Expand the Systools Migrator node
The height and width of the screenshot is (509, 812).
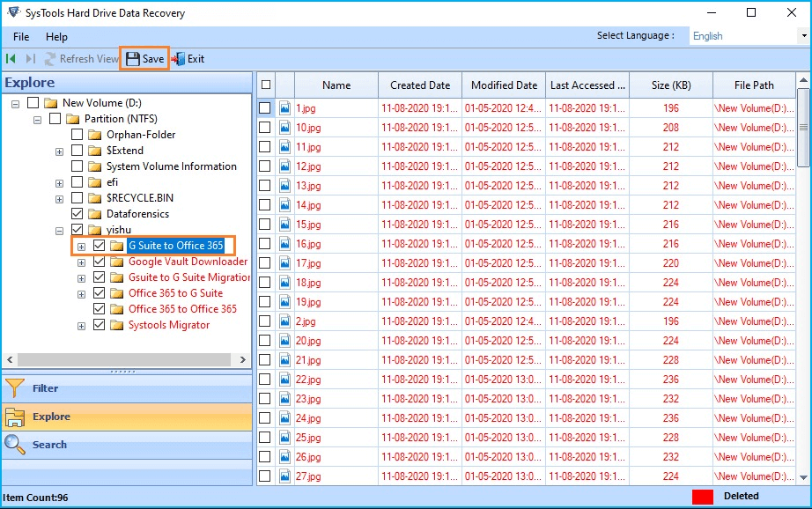(x=81, y=326)
